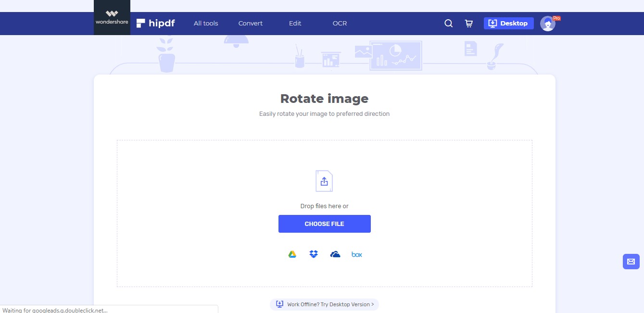Image resolution: width=644 pixels, height=313 pixels.
Task: Open the OCR menu item
Action: pos(340,23)
